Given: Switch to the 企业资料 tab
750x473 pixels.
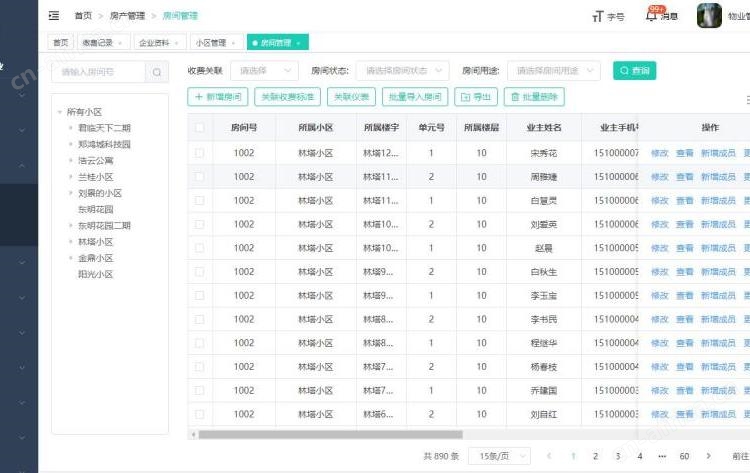Looking at the screenshot, I should (159, 43).
